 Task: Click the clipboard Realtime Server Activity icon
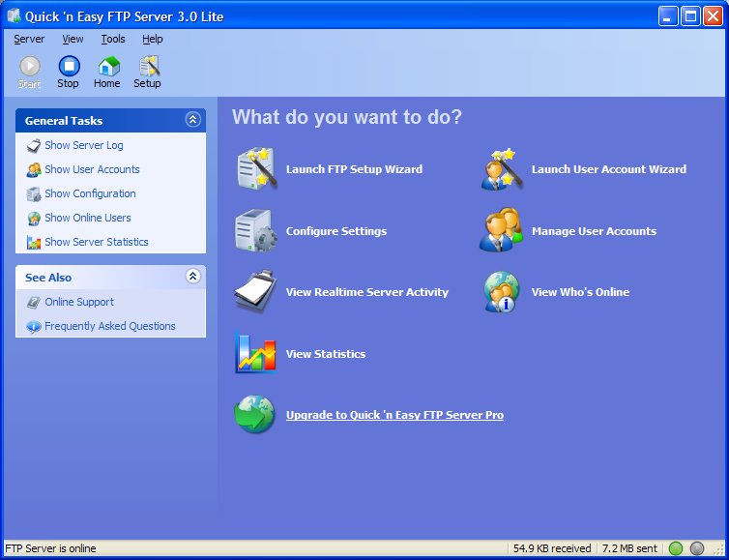click(255, 292)
